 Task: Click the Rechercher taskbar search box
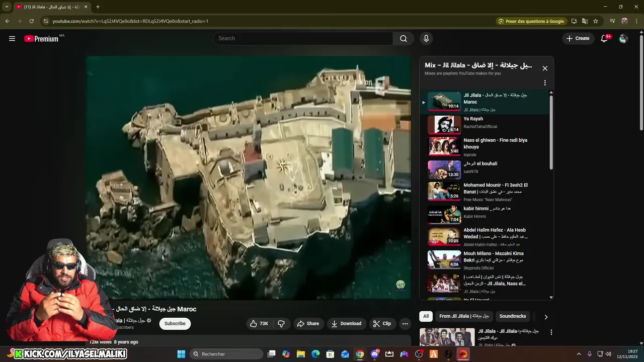click(x=226, y=354)
